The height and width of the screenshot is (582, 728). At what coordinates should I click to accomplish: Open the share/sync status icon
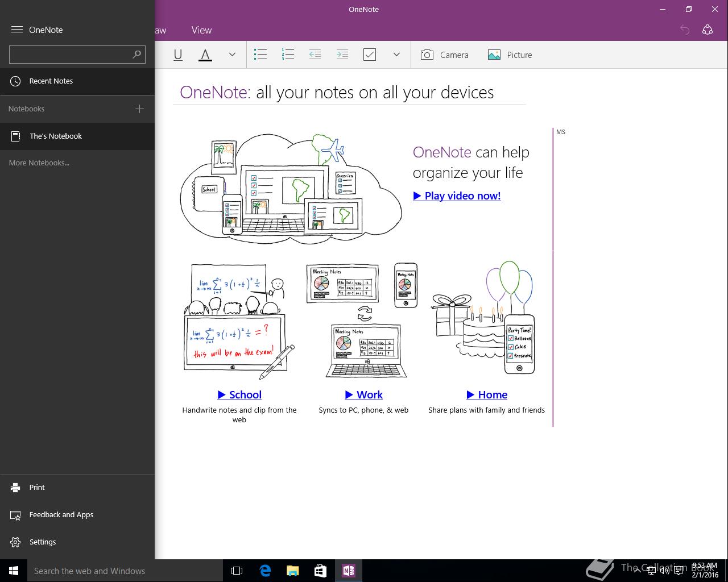pyautogui.click(x=708, y=30)
